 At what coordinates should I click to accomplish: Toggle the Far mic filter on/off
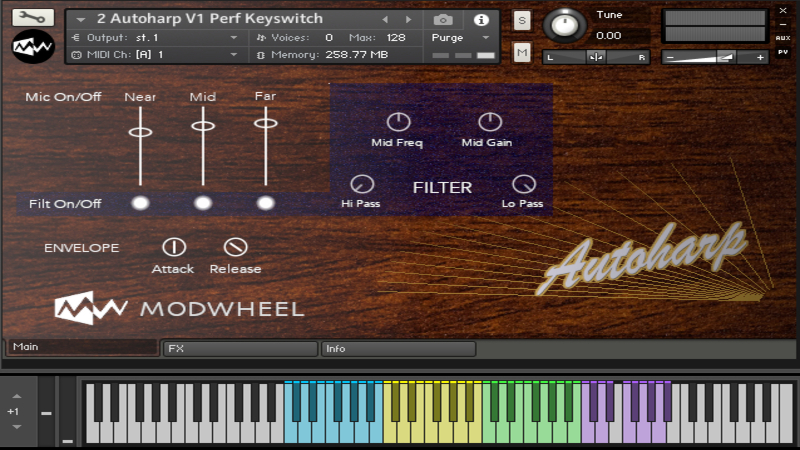[265, 203]
